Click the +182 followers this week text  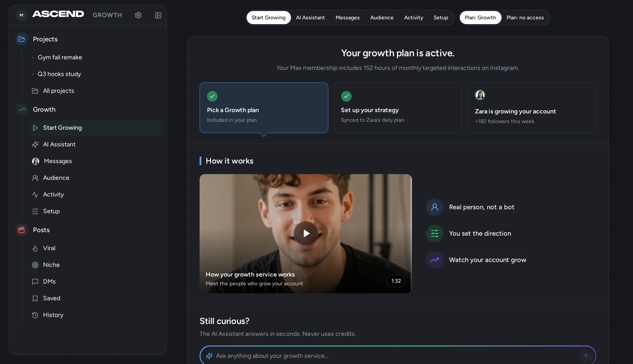pyautogui.click(x=505, y=121)
